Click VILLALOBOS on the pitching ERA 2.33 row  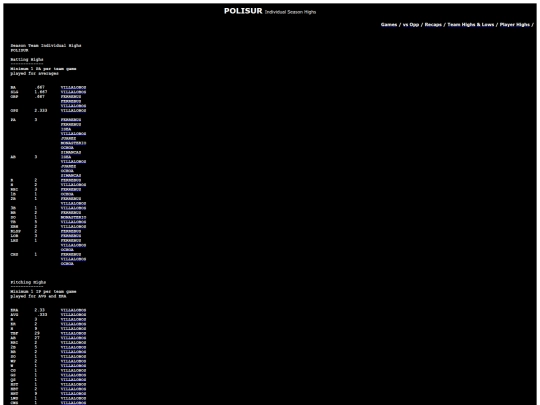73,310
